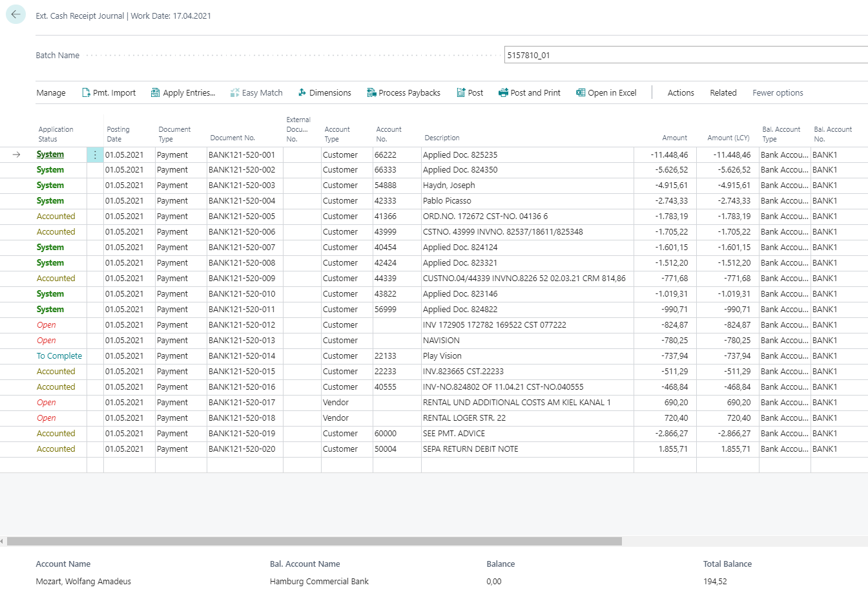
Task: Click the Post icon
Action: tap(470, 92)
